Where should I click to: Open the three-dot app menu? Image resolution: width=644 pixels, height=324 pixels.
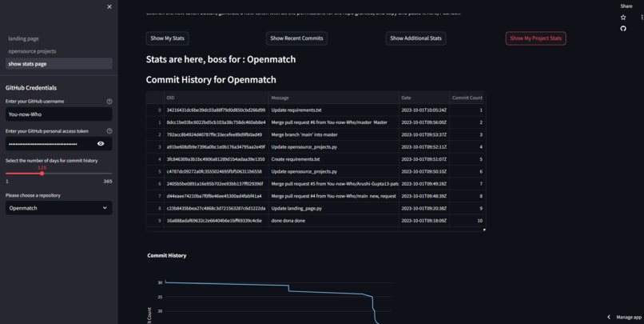tap(642, 18)
